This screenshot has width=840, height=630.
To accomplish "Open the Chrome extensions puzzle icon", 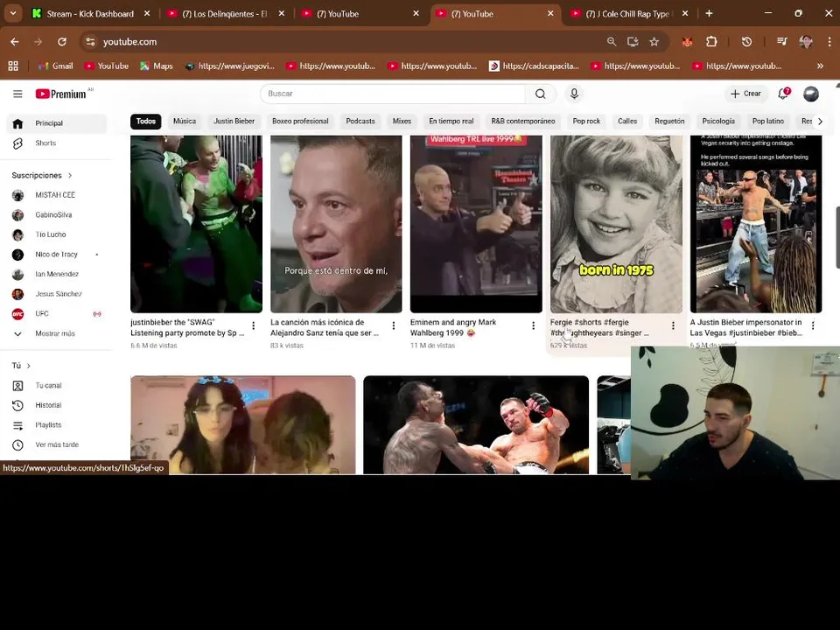I will tap(711, 42).
